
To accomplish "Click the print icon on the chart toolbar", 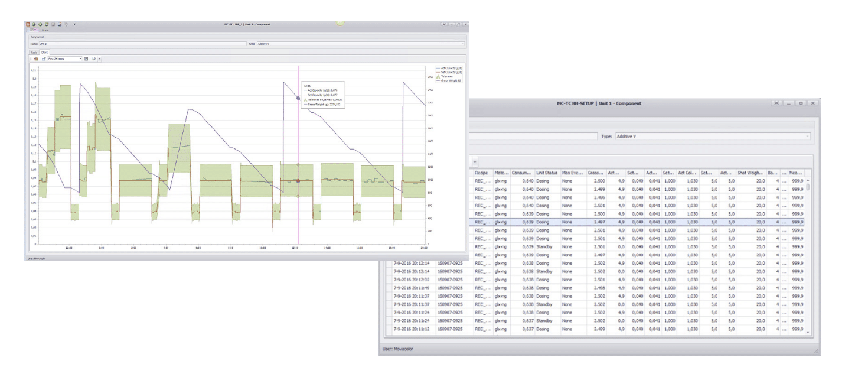I will coord(36,58).
